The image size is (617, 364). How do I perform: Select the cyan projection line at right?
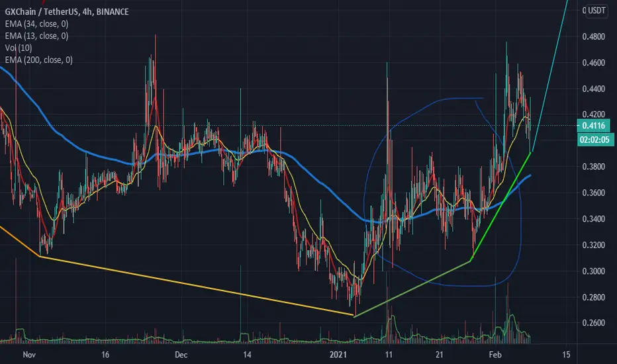(551, 75)
